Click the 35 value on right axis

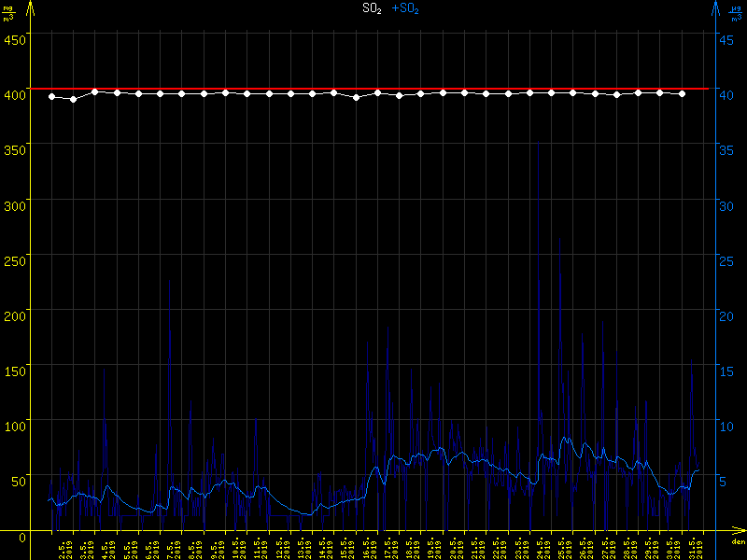pyautogui.click(x=726, y=148)
